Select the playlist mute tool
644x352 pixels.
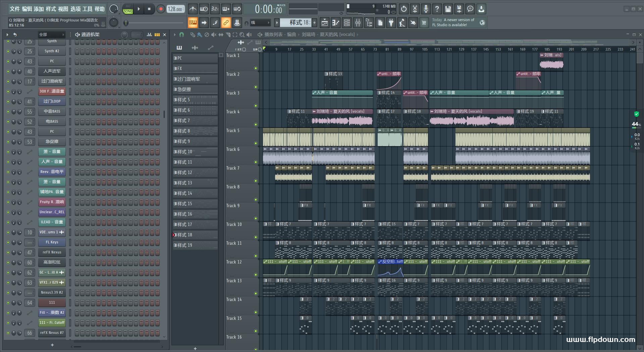click(x=214, y=35)
